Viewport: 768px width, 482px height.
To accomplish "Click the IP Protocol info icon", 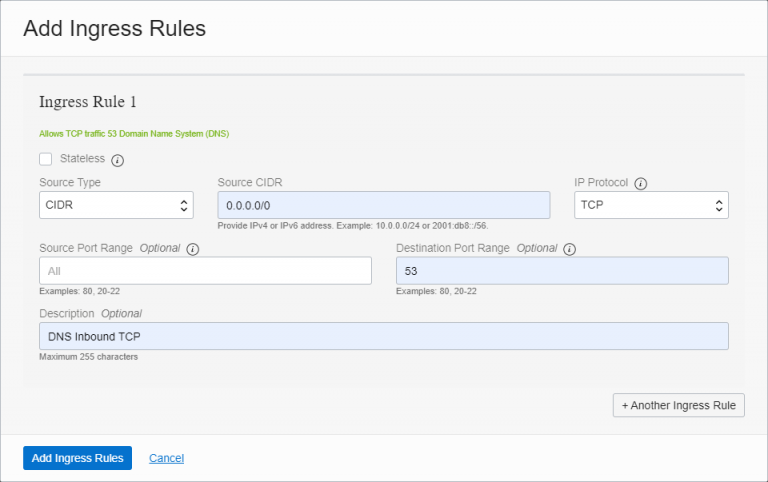I will tap(641, 184).
